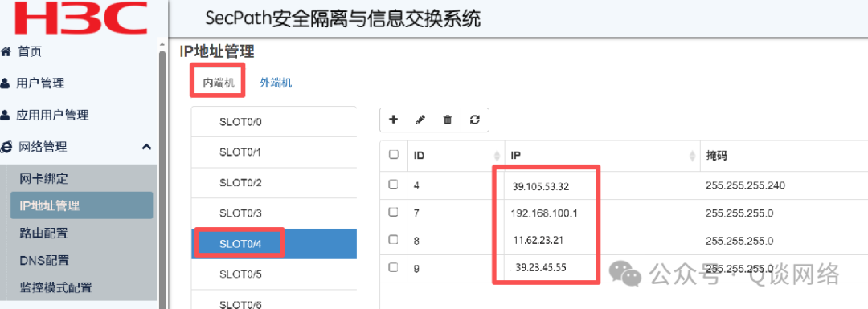Click the ID column header label
The width and height of the screenshot is (868, 309).
click(419, 156)
